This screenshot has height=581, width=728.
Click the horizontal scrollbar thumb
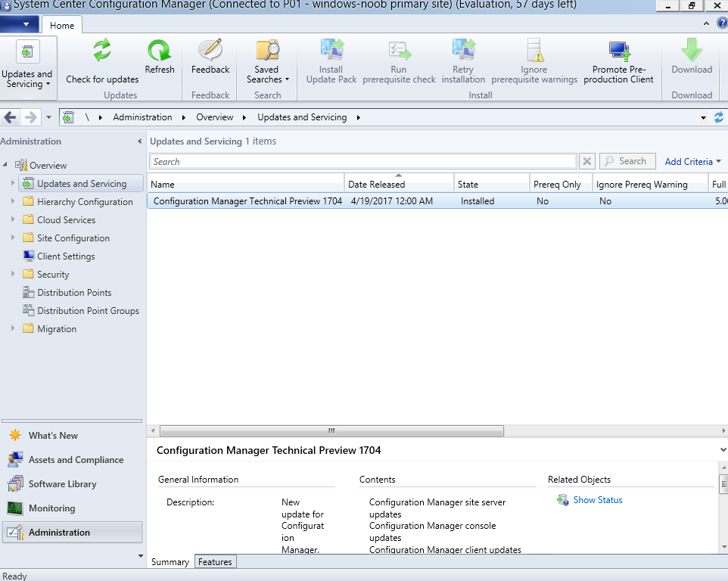click(331, 430)
